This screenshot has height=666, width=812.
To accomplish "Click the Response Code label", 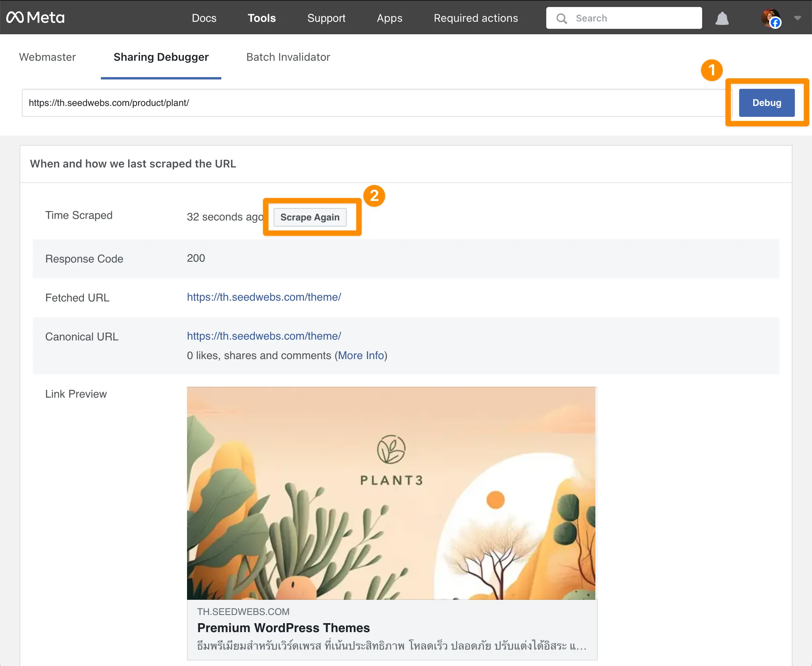I will click(x=84, y=259).
